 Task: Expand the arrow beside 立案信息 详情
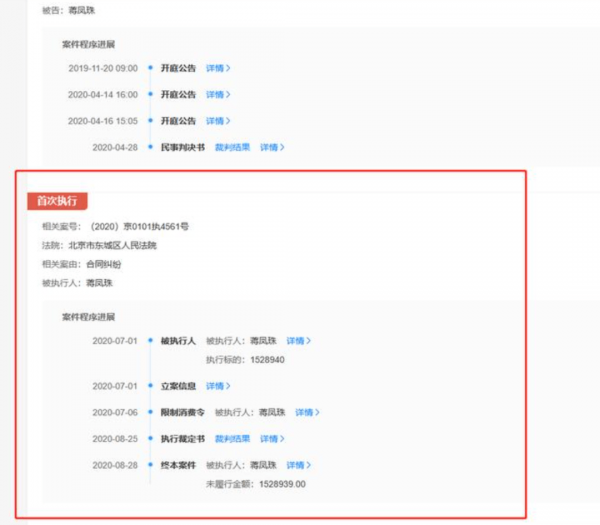[x=228, y=386]
